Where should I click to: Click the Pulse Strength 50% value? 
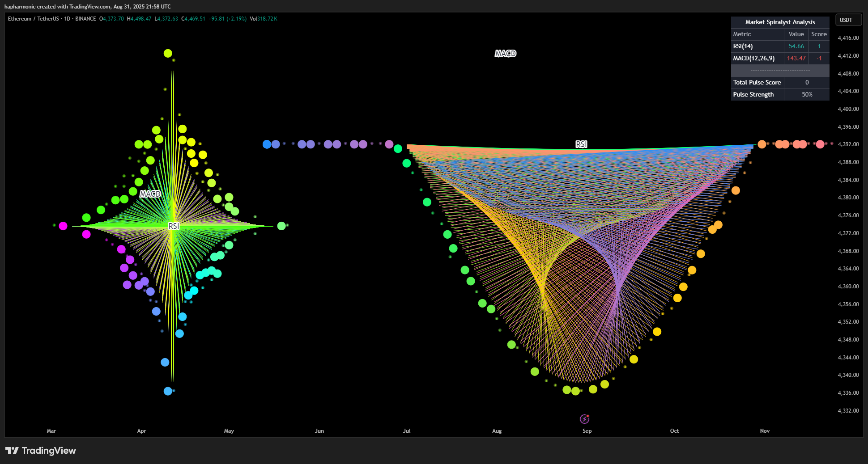[x=807, y=94]
